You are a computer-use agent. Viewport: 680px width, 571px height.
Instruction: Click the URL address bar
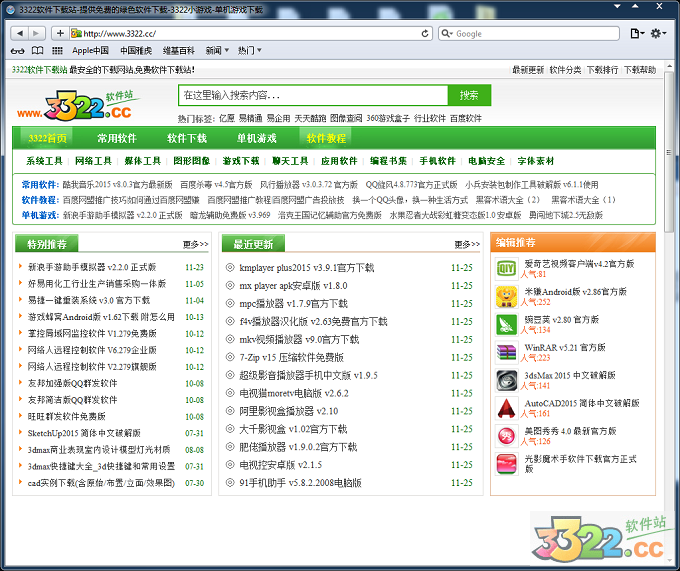click(x=251, y=33)
